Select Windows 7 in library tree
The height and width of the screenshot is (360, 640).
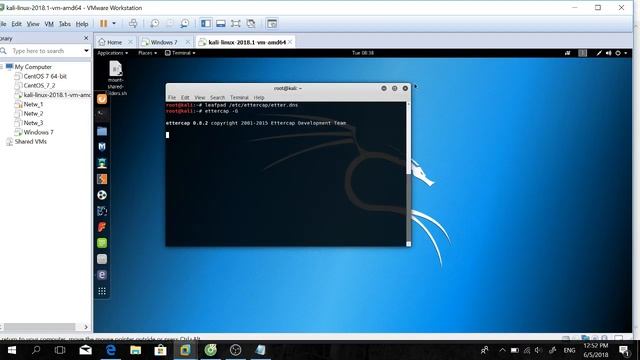coord(34,132)
